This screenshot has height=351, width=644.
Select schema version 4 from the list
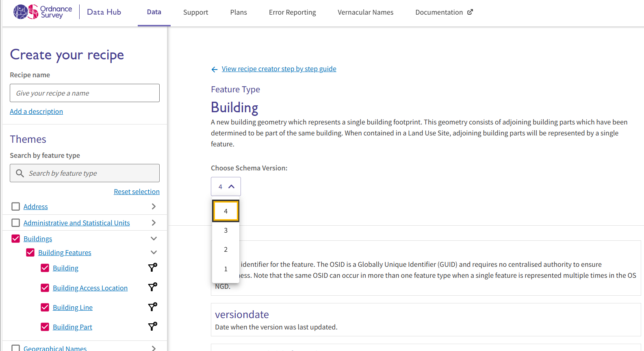click(x=226, y=211)
